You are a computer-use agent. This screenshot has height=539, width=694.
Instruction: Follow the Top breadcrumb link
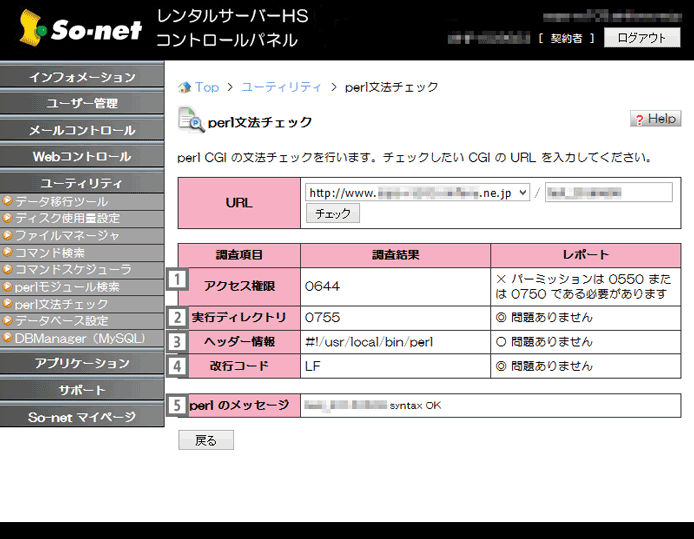(x=207, y=87)
